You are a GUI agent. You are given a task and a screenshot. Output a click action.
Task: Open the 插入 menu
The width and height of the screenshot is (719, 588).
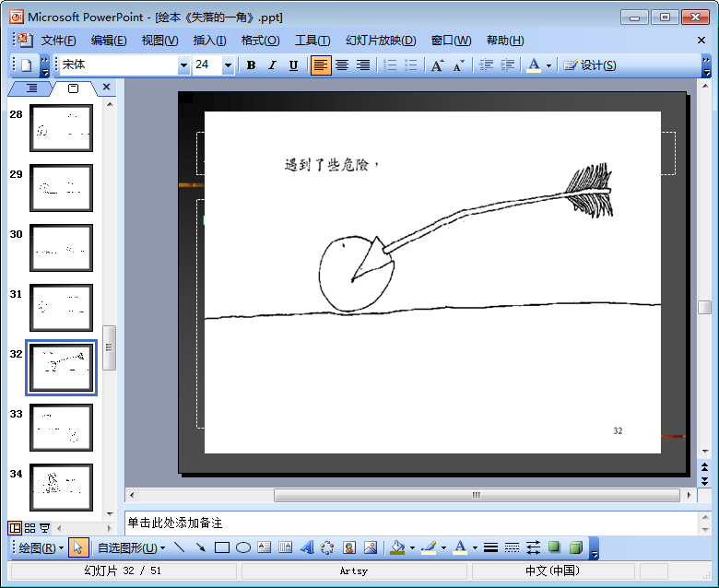tap(209, 41)
